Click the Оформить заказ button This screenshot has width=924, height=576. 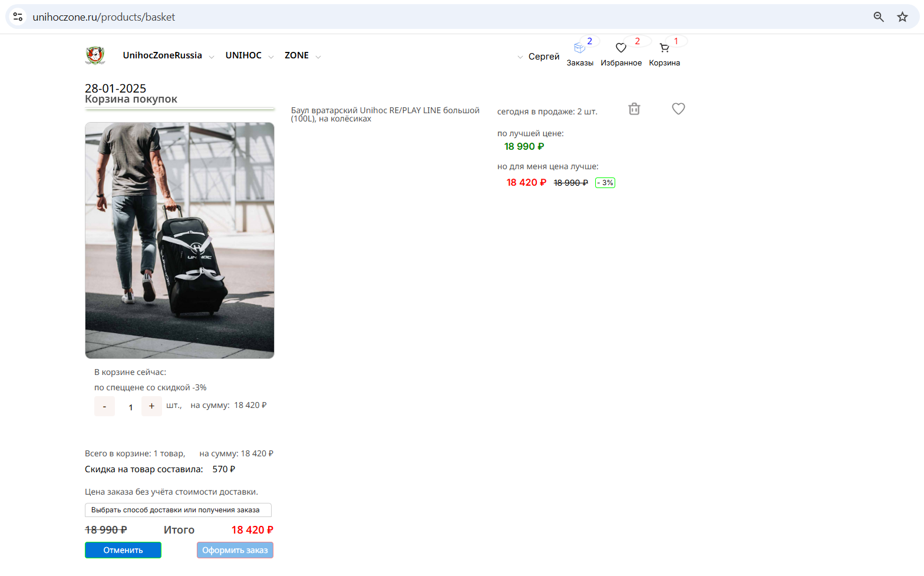click(x=235, y=550)
